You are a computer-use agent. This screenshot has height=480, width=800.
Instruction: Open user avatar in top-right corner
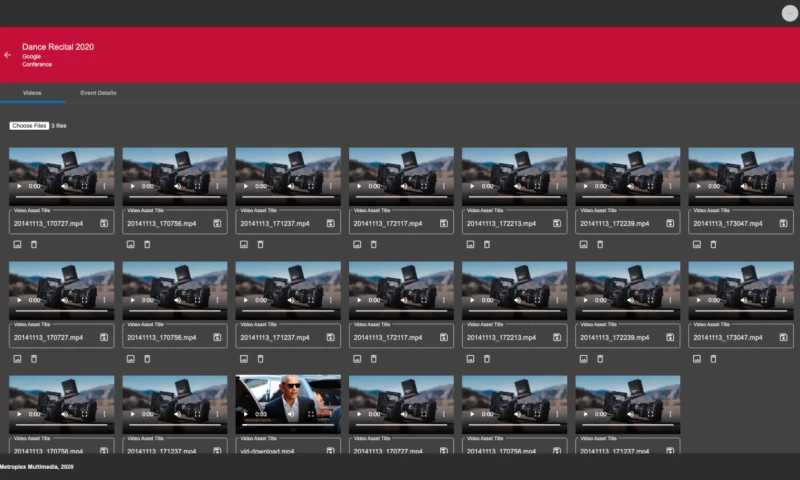click(x=789, y=13)
